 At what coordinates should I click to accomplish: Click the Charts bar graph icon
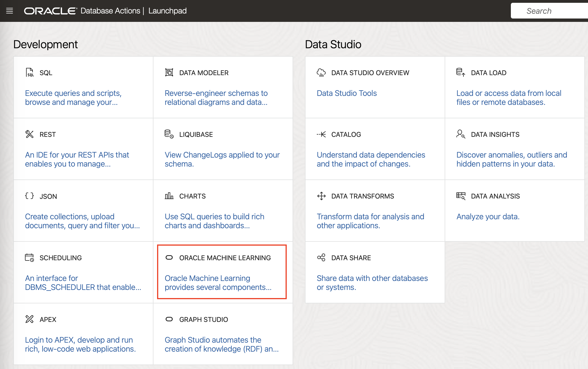click(x=169, y=196)
